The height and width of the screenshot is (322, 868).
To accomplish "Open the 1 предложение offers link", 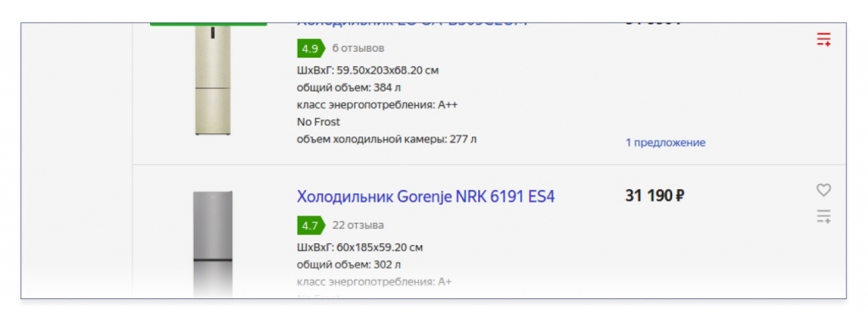I will [665, 142].
